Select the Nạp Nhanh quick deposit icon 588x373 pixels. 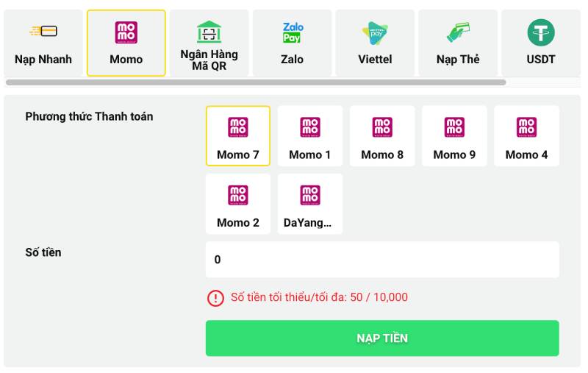[43, 32]
